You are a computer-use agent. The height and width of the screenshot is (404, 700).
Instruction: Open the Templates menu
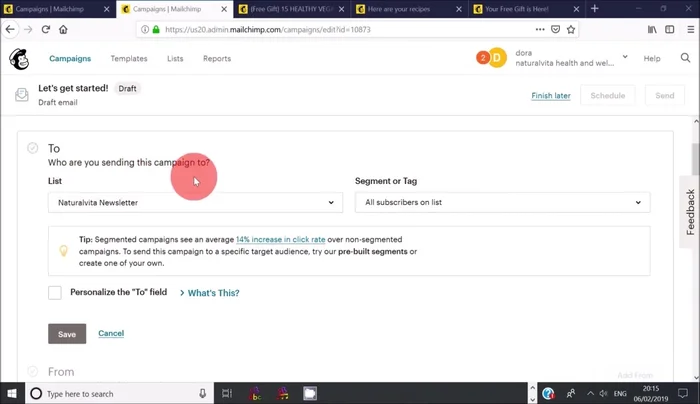coord(129,58)
